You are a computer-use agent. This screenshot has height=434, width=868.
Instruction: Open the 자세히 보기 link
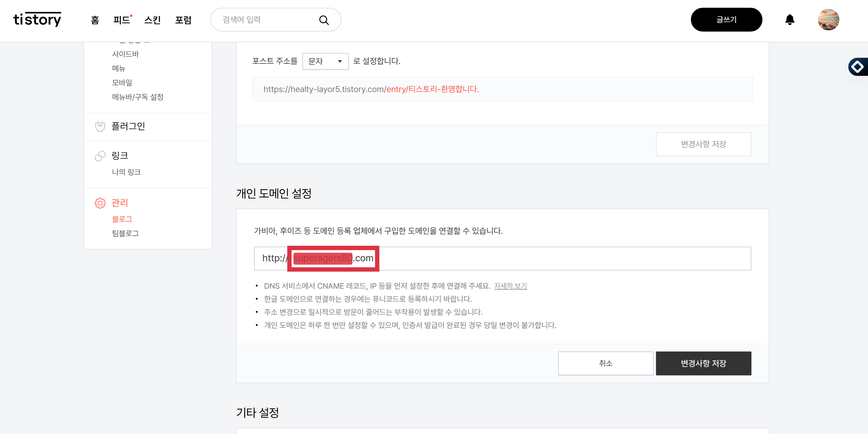point(510,286)
